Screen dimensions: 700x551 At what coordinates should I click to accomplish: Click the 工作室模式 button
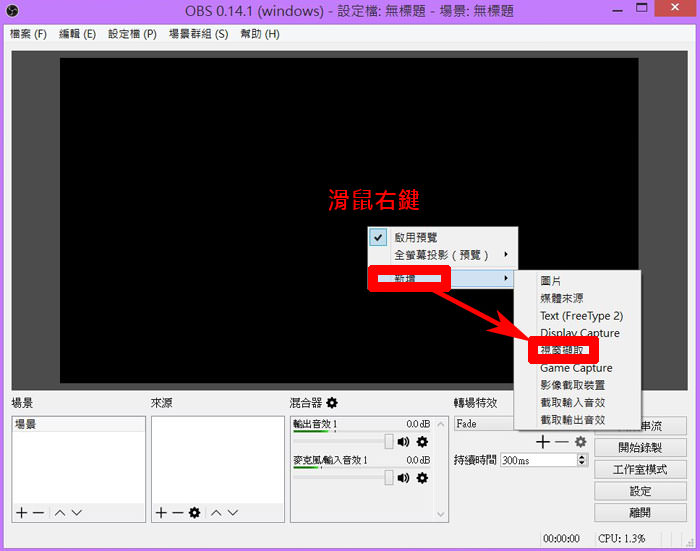640,469
